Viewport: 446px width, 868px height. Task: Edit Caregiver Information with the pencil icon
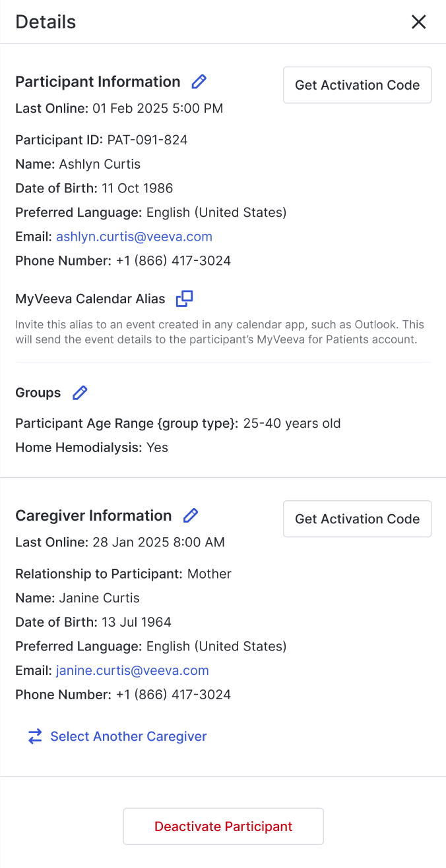(x=191, y=515)
